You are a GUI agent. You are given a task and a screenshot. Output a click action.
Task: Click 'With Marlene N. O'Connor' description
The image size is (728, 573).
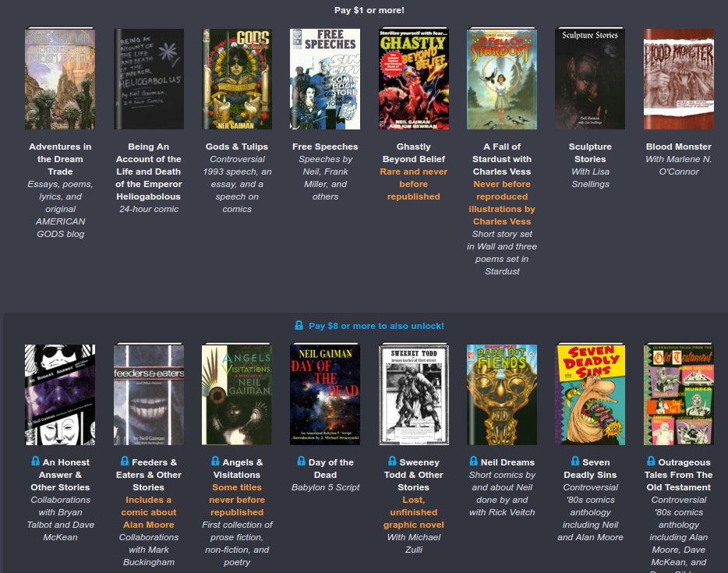(x=679, y=165)
